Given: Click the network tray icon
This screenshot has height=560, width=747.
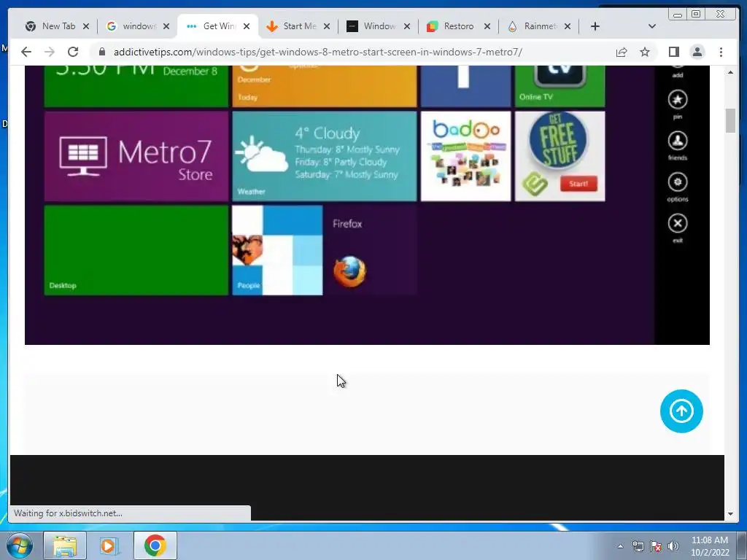Looking at the screenshot, I should click(x=638, y=546).
